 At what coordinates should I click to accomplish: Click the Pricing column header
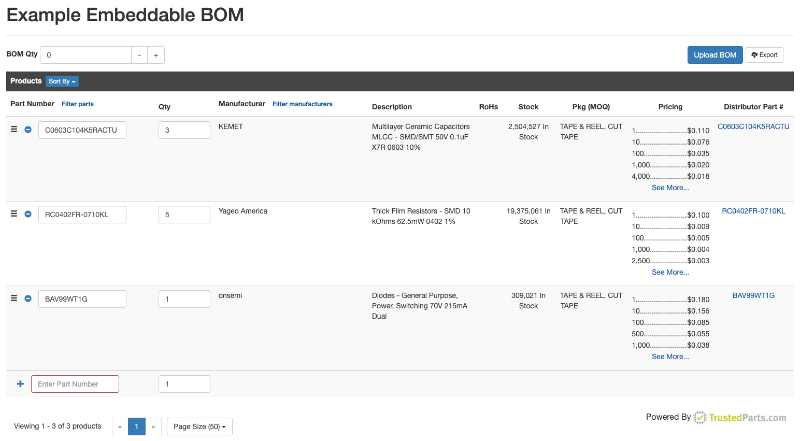(670, 107)
